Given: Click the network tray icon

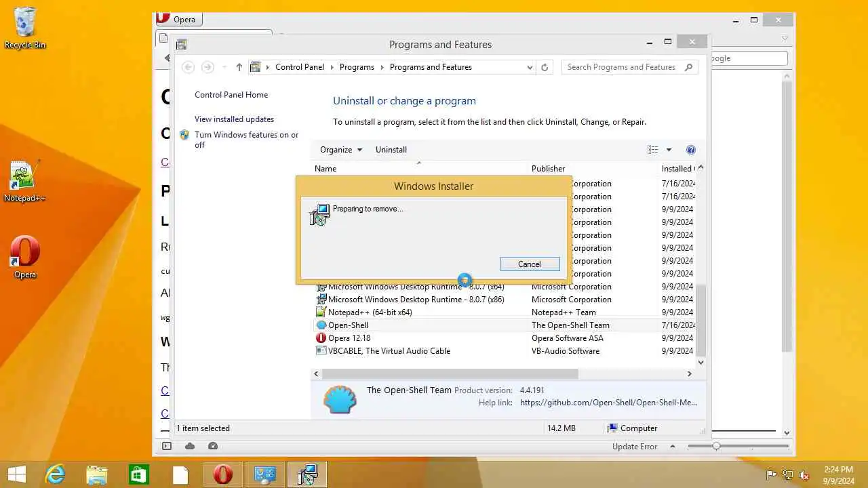Looking at the screenshot, I should click(x=788, y=475).
